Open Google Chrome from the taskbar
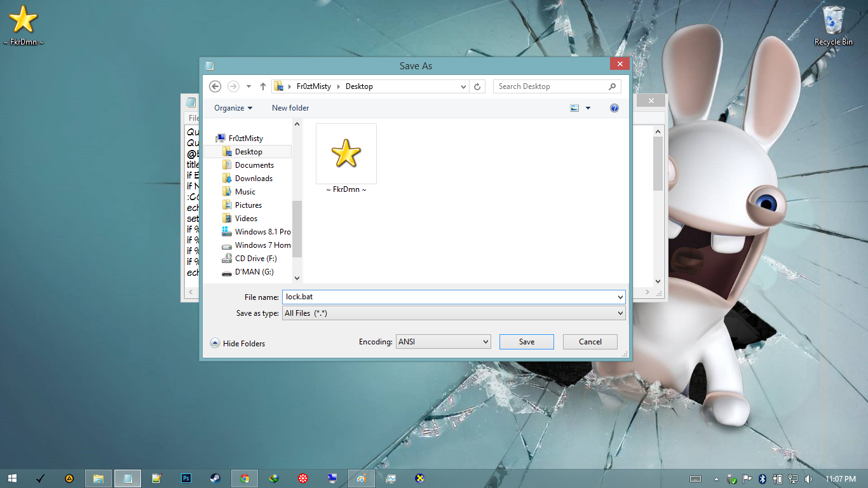This screenshot has width=868, height=488. [245, 478]
